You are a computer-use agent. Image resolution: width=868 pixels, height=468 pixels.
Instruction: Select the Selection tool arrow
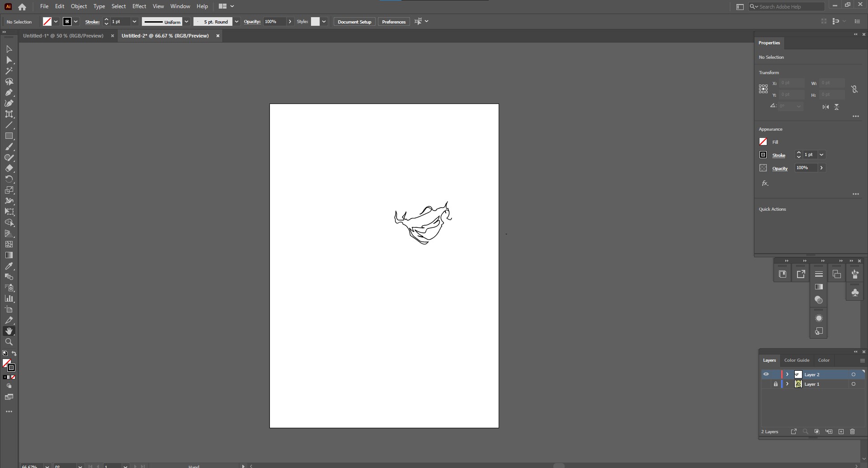[9, 49]
